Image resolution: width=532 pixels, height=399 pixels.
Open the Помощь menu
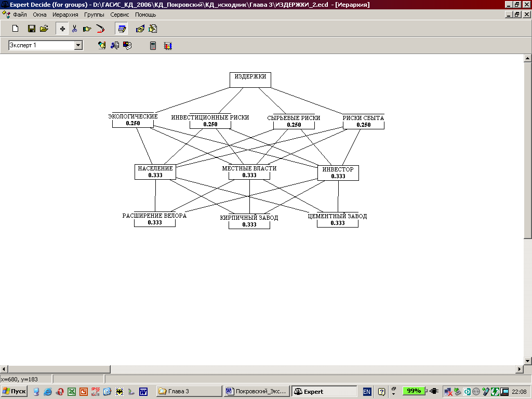pyautogui.click(x=145, y=15)
